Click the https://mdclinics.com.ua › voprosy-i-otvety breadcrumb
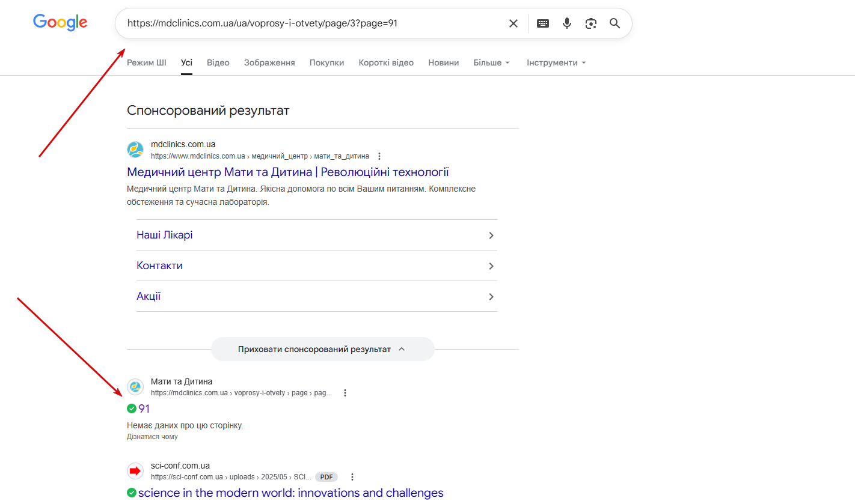The image size is (855, 504). (241, 393)
